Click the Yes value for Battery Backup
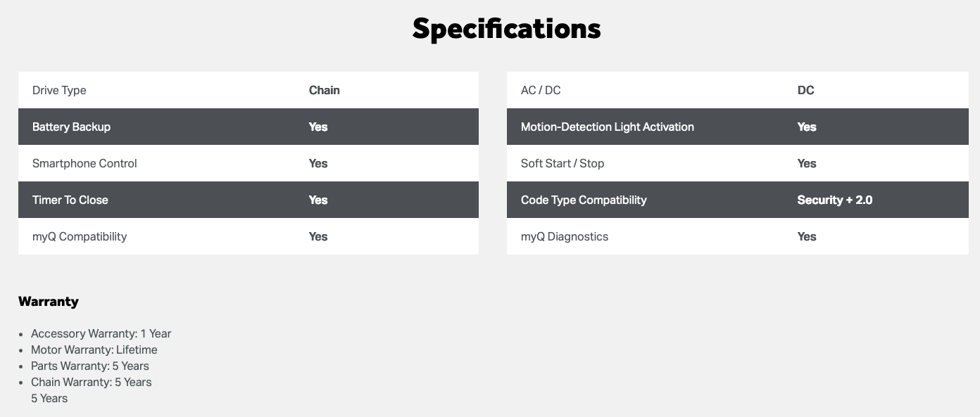Image resolution: width=980 pixels, height=417 pixels. click(318, 127)
